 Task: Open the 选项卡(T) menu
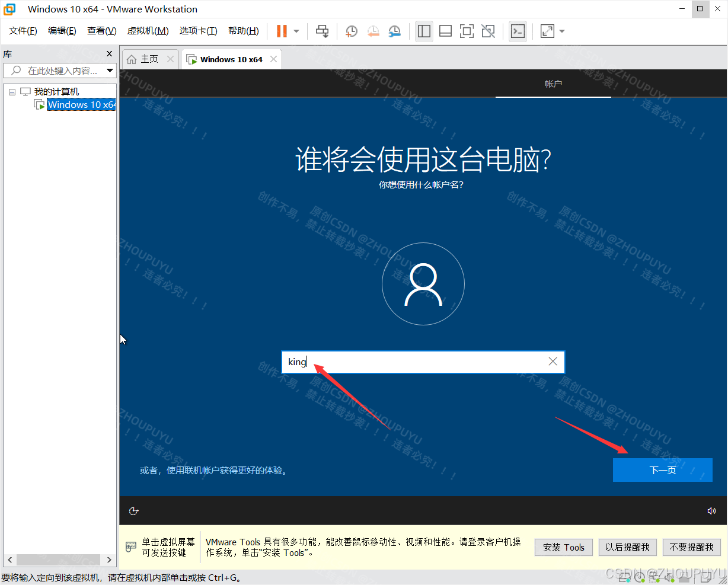(x=199, y=31)
